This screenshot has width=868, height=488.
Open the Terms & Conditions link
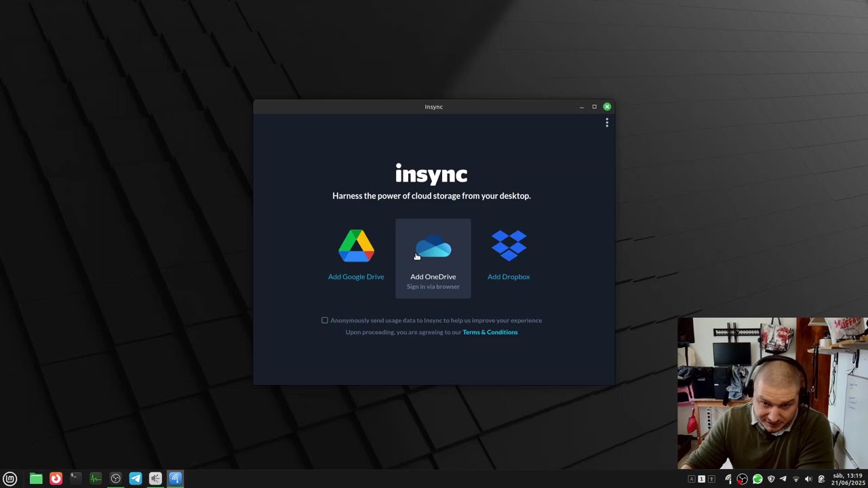click(x=490, y=332)
